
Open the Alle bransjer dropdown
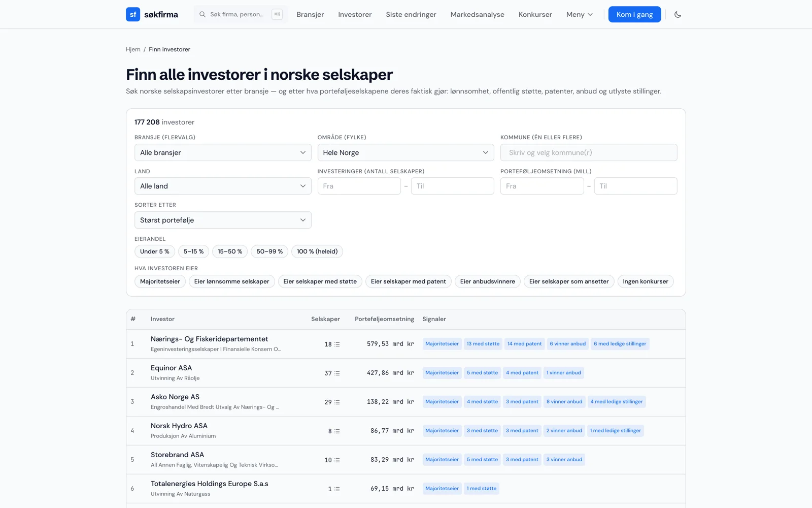point(223,152)
